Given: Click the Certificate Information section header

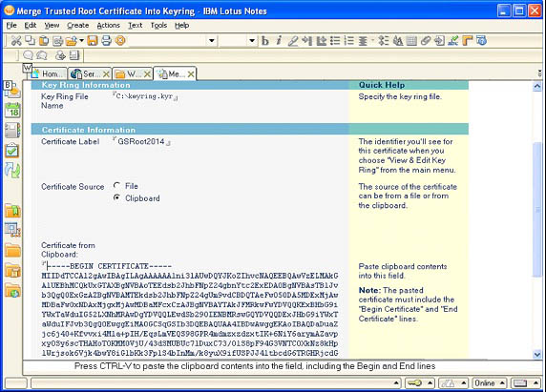Looking at the screenshot, I should point(89,130).
